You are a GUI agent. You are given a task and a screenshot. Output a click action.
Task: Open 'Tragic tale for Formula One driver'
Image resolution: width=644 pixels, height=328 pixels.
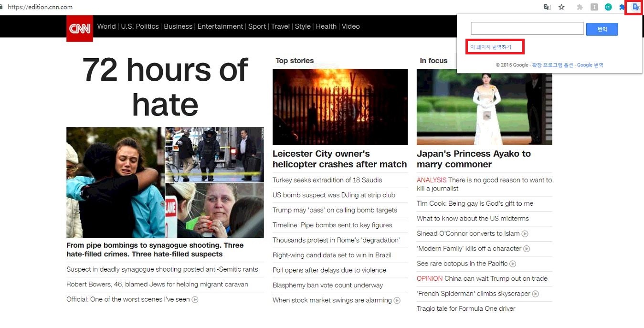coord(466,308)
